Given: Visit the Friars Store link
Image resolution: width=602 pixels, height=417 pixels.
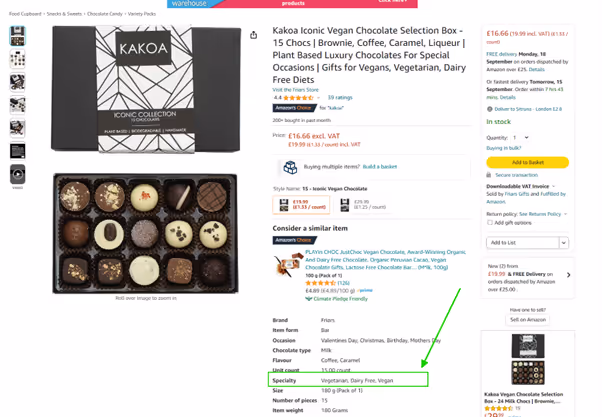Looking at the screenshot, I should [295, 90].
